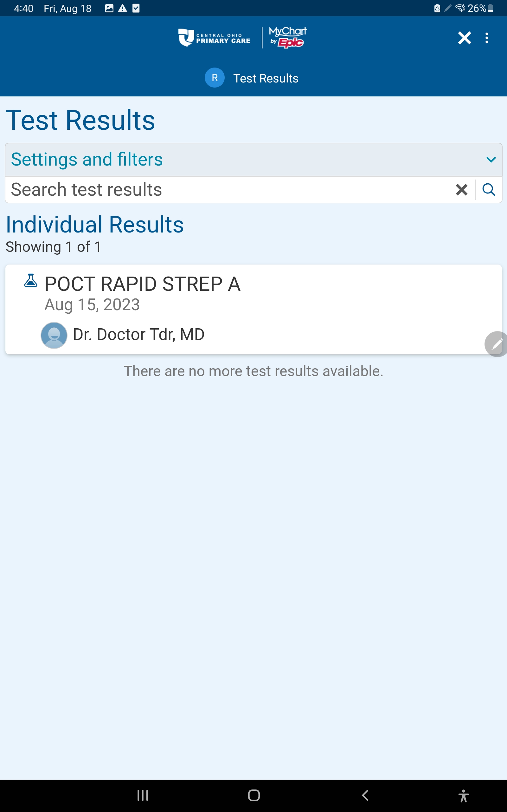Tap the Android home navigation button

coord(254,795)
